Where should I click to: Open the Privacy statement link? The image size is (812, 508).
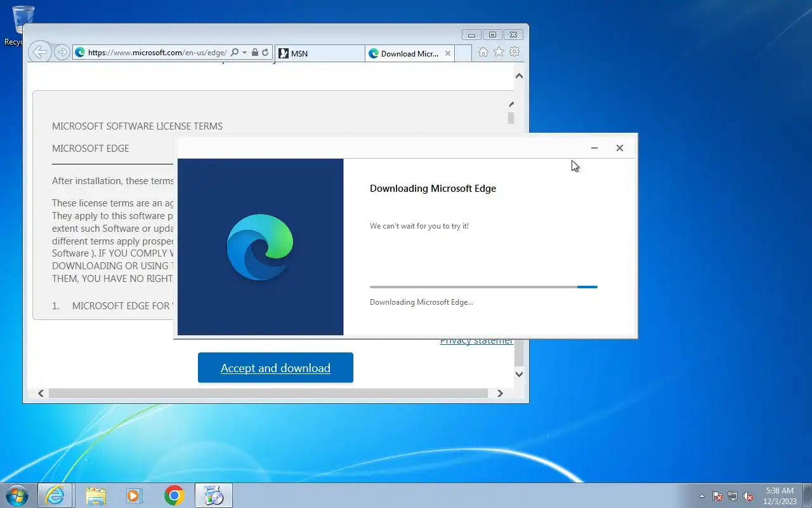(476, 341)
